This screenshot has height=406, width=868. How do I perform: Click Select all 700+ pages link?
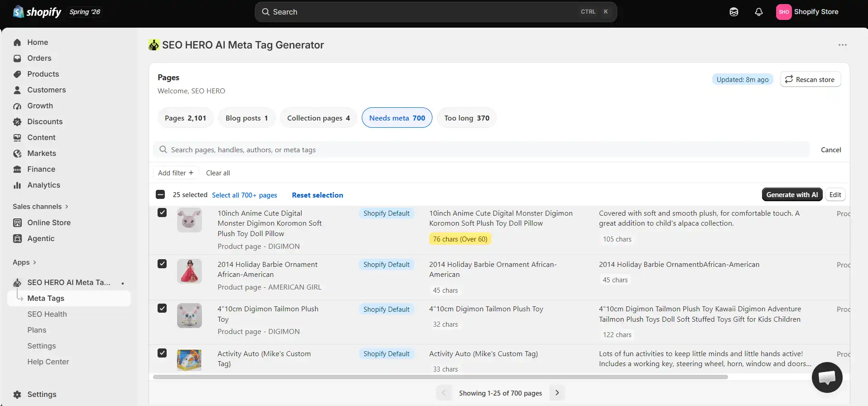[x=245, y=195]
